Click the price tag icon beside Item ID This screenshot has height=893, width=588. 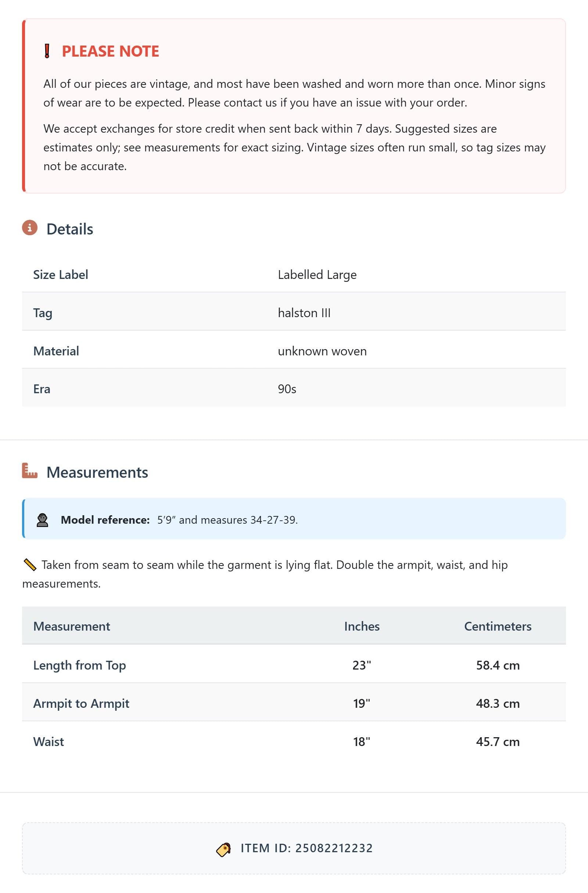224,850
